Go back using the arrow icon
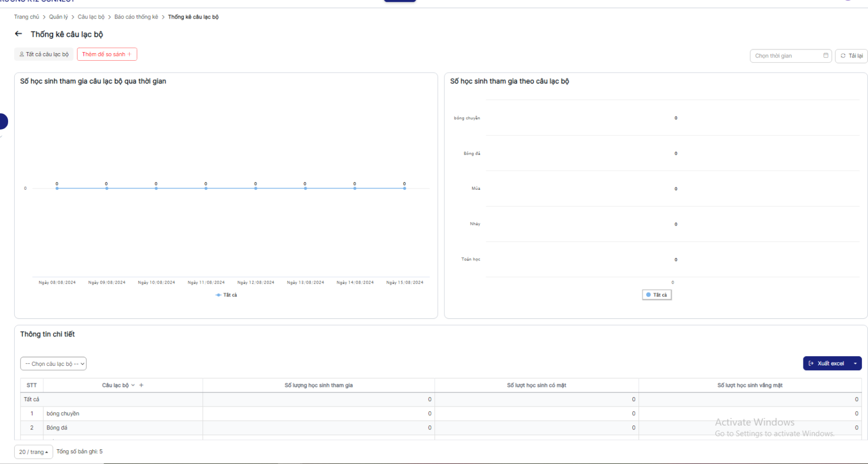Screen dimensions: 868x464 tap(18, 34)
